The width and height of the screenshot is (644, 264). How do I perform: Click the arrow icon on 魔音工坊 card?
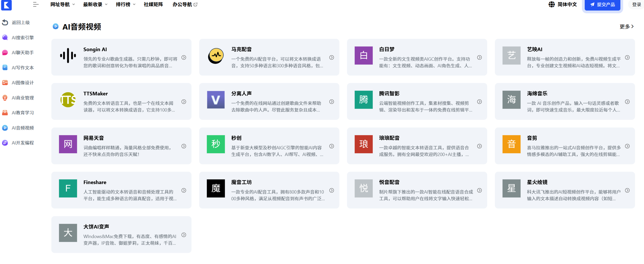332,190
